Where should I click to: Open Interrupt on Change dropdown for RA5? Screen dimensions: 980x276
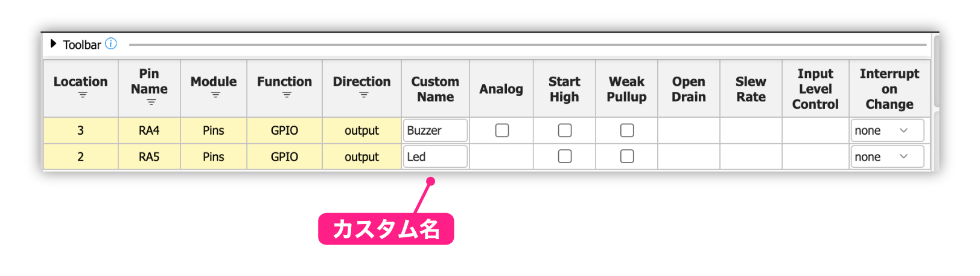(887, 156)
